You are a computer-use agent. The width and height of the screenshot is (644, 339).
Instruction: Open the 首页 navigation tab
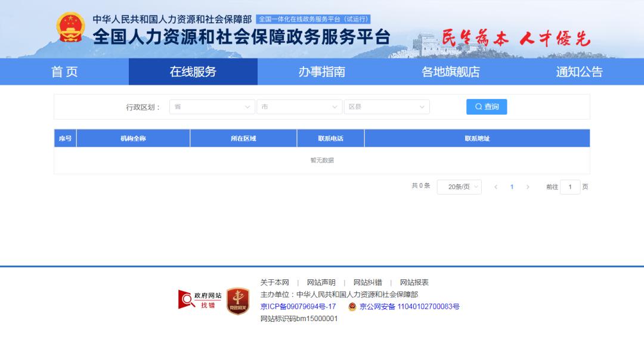click(x=64, y=72)
